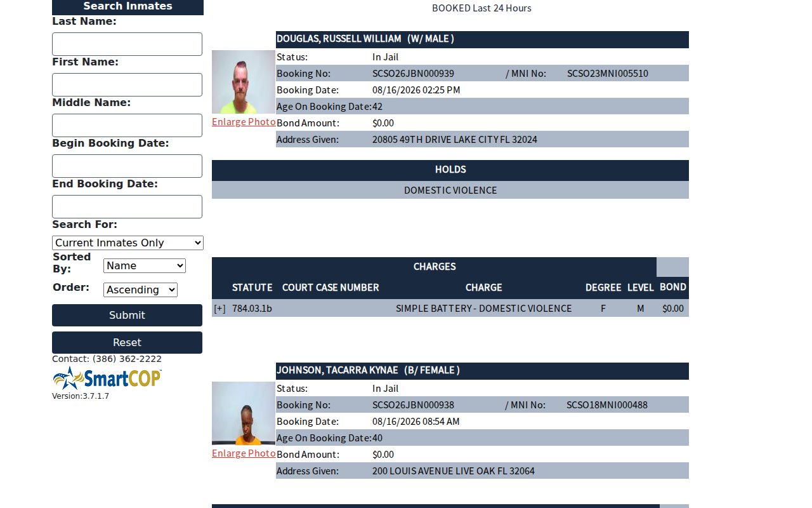Select the JOHNSON, TACARRA KYNAE name header
This screenshot has width=812, height=508.
[x=482, y=371]
